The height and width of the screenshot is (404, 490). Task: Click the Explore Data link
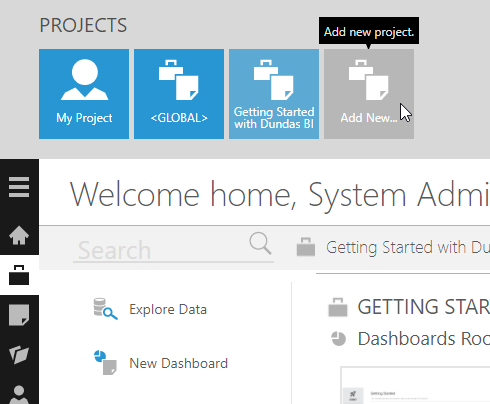point(168,309)
